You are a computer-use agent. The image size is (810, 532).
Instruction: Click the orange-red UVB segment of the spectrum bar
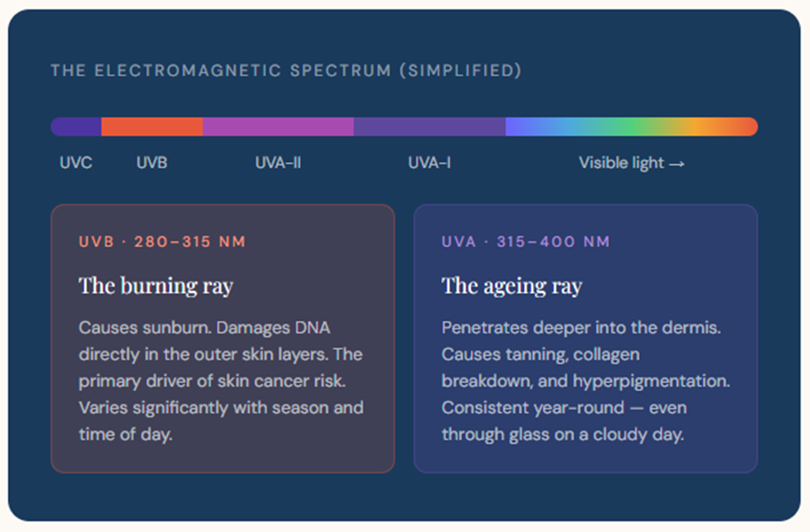coord(152,126)
